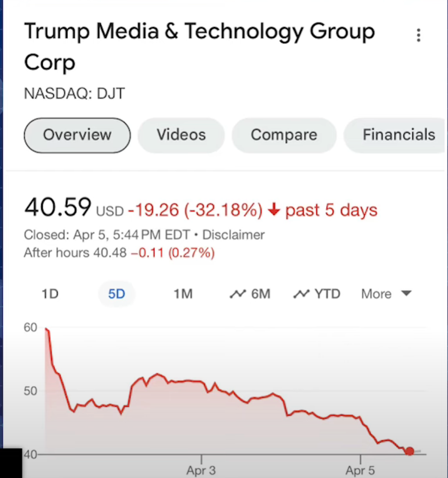Click the NASDAQ: DJT ticker label

point(74,93)
